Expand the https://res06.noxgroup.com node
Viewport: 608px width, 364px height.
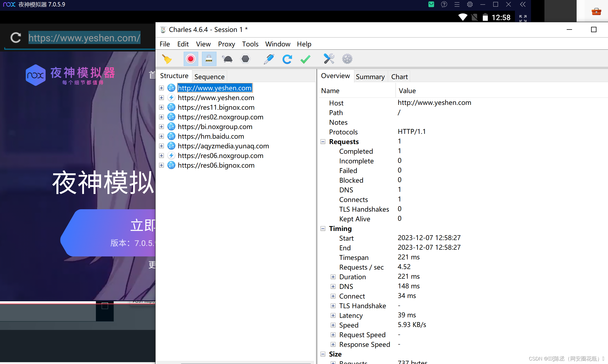tap(161, 156)
